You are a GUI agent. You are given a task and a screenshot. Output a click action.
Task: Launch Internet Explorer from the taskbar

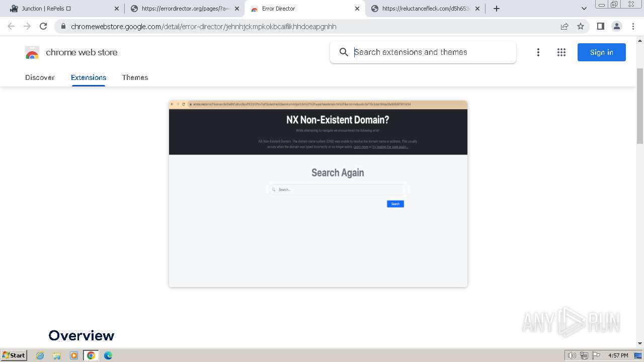[x=40, y=355]
